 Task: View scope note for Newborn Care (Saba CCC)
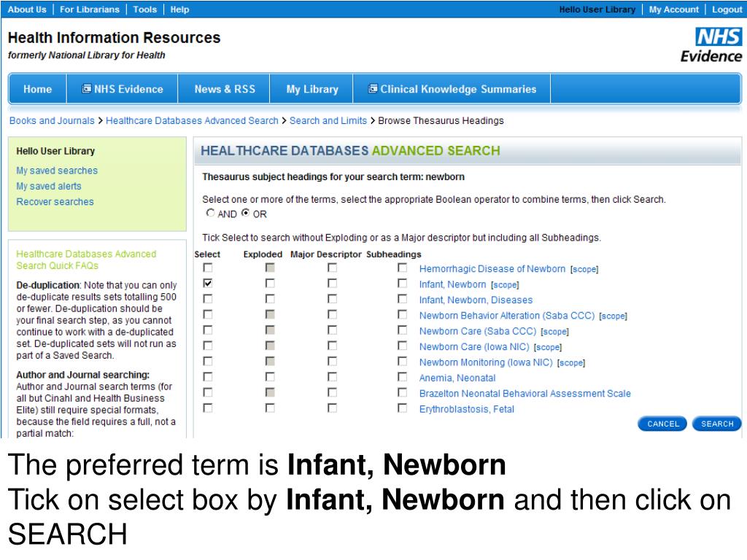tap(555, 332)
